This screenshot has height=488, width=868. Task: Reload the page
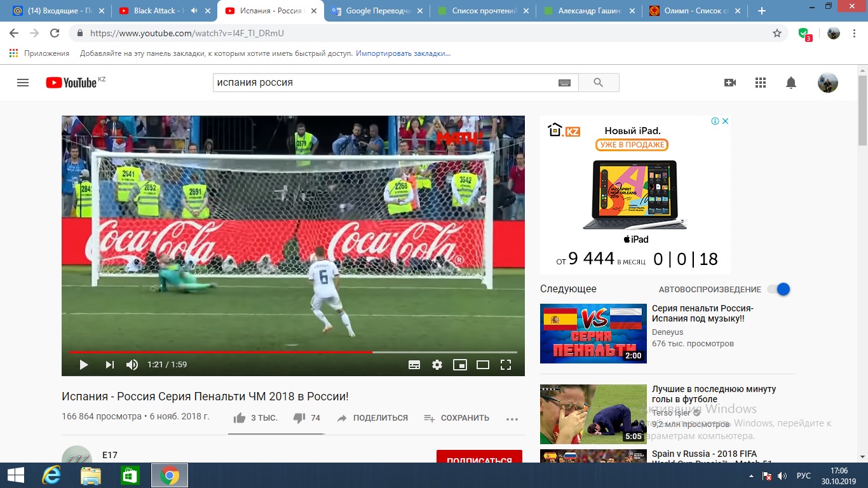[x=55, y=33]
